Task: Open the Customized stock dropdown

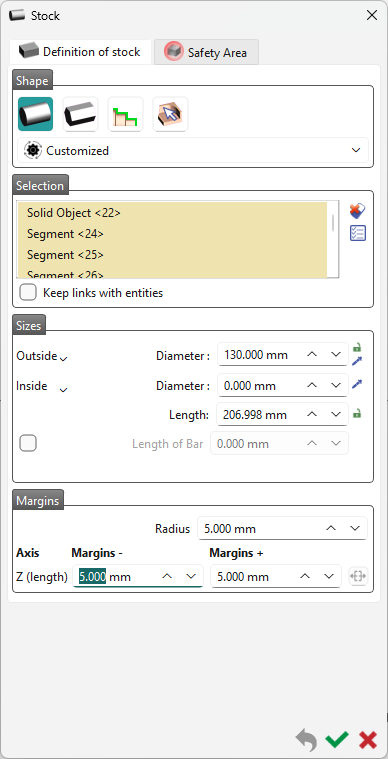Action: coord(193,151)
